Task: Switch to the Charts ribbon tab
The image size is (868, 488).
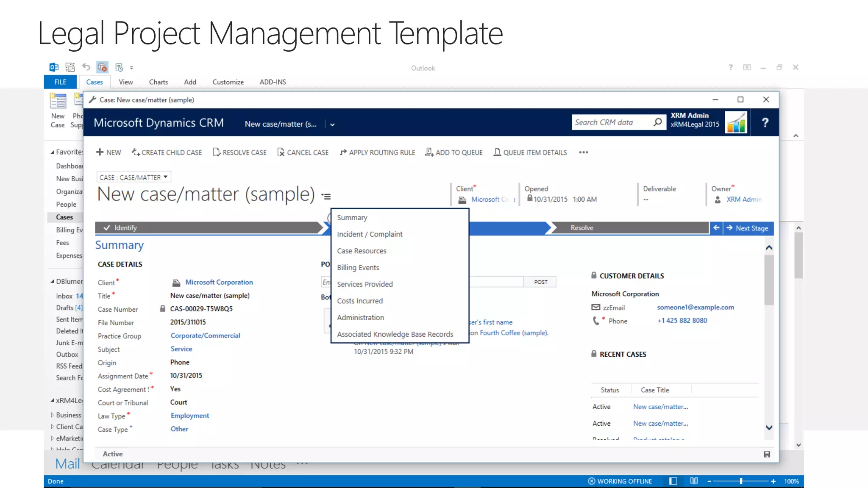Action: 158,82
